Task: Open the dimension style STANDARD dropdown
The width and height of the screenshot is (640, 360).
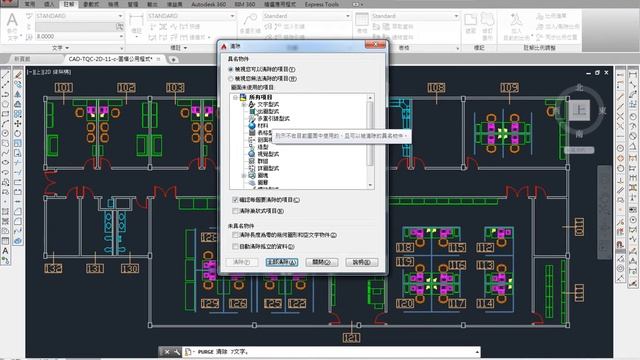Action: tap(232, 16)
